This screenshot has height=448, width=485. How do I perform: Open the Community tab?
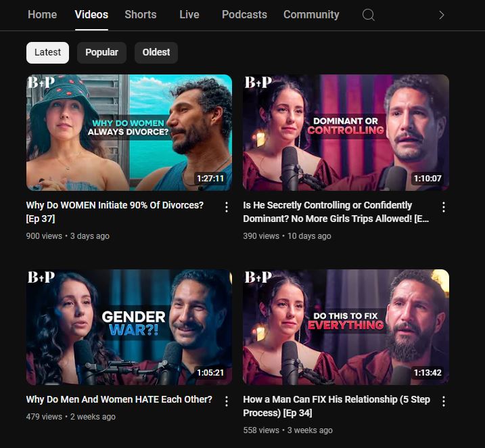click(x=311, y=15)
